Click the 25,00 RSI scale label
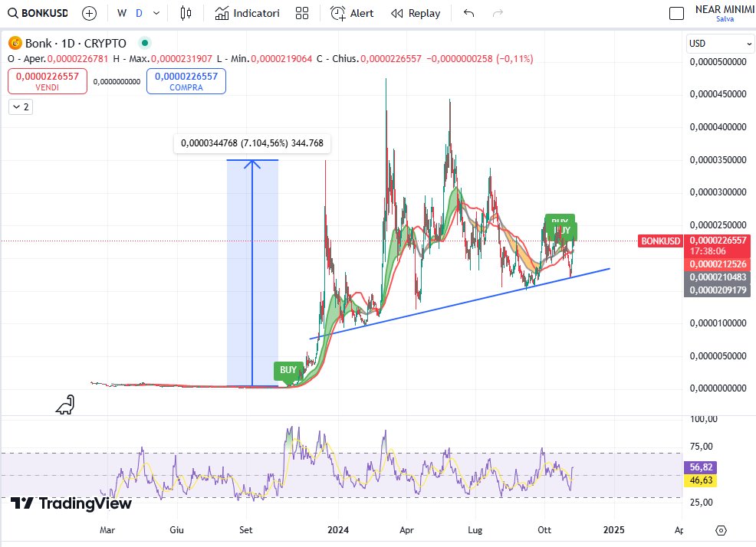Image resolution: width=756 pixels, height=547 pixels. coord(701,503)
